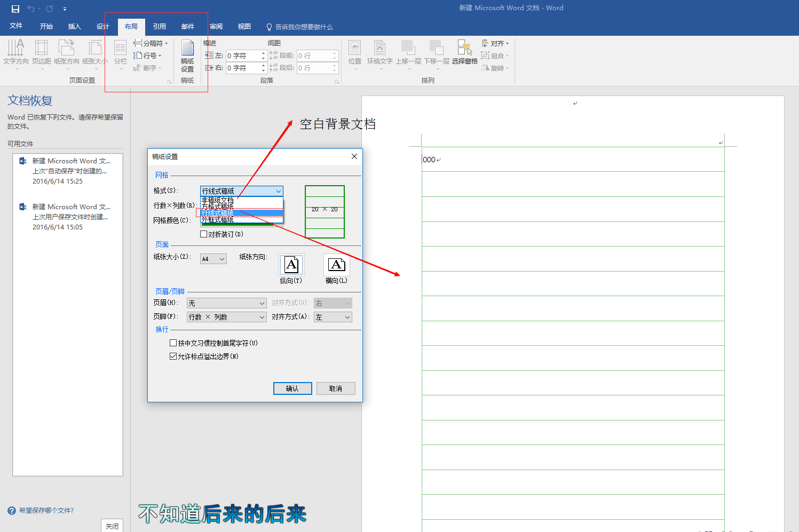Select 非稿纸文档 from format list
The width and height of the screenshot is (799, 532).
coord(241,200)
